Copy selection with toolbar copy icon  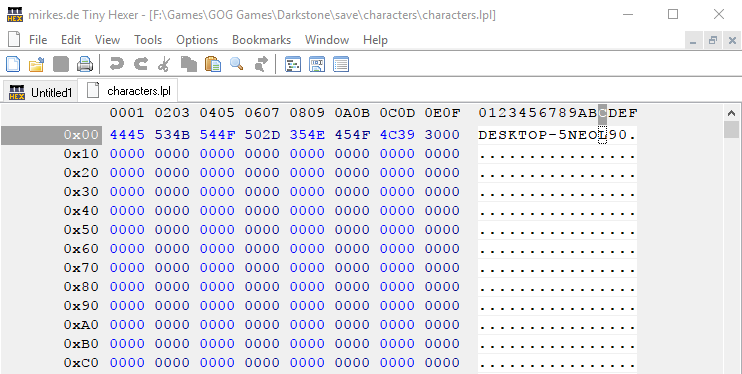(x=189, y=64)
